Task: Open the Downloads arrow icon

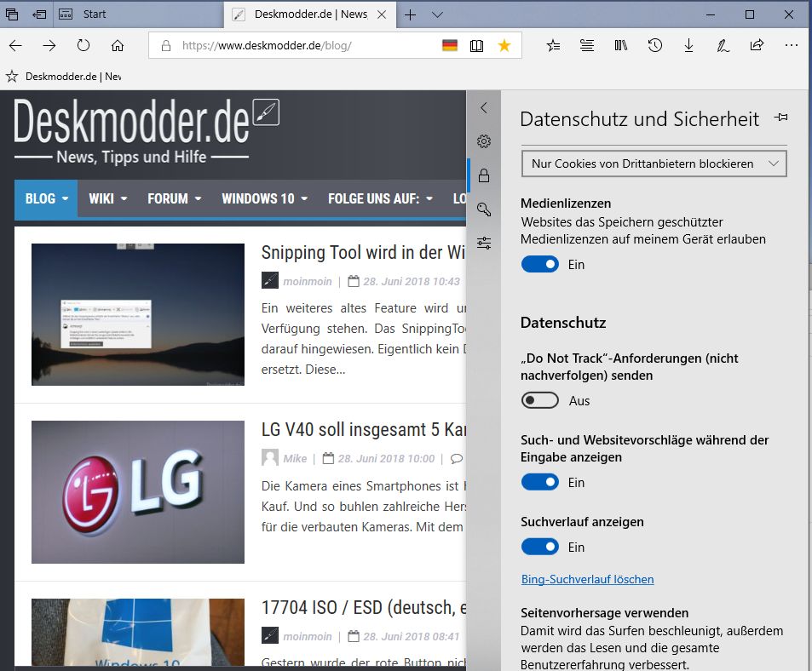Action: [688, 45]
